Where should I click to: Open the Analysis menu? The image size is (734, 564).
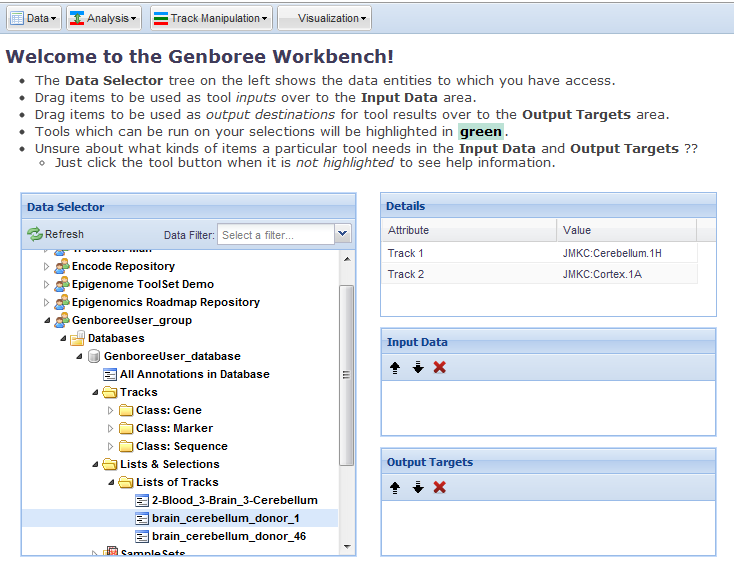[104, 18]
